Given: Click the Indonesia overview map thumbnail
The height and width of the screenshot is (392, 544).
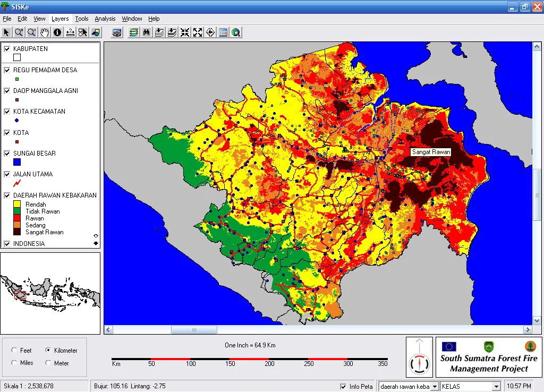Looking at the screenshot, I should pyautogui.click(x=50, y=293).
